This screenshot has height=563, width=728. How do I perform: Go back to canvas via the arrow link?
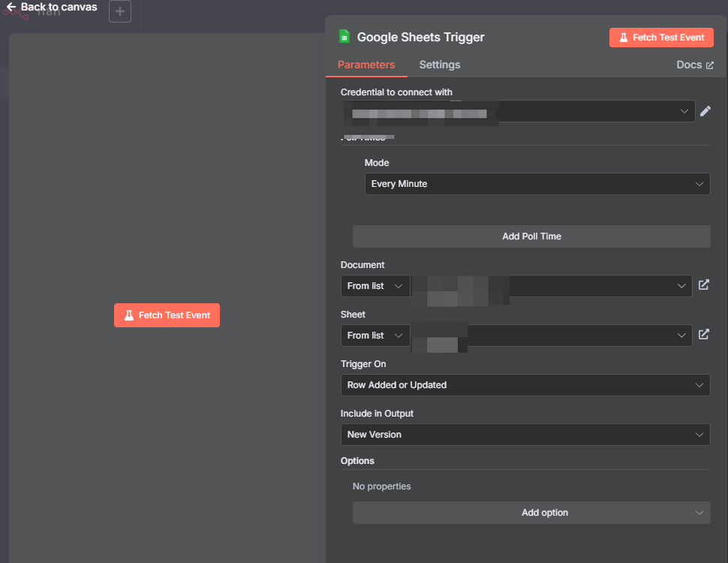click(x=52, y=7)
